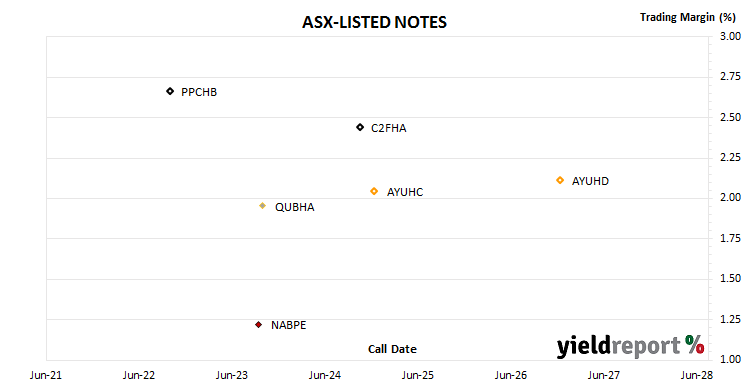
Task: Select the orange AYUHD diamond marker
Action: pyautogui.click(x=560, y=180)
